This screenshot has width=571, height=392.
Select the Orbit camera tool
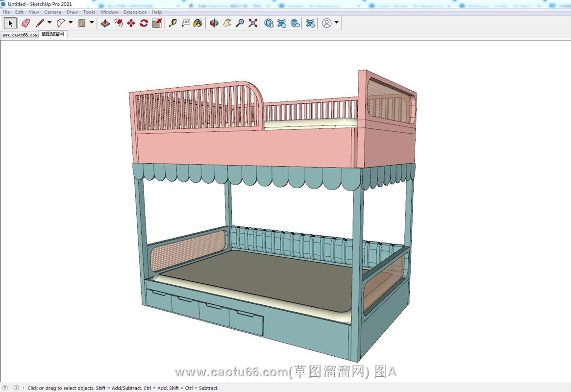coord(214,24)
